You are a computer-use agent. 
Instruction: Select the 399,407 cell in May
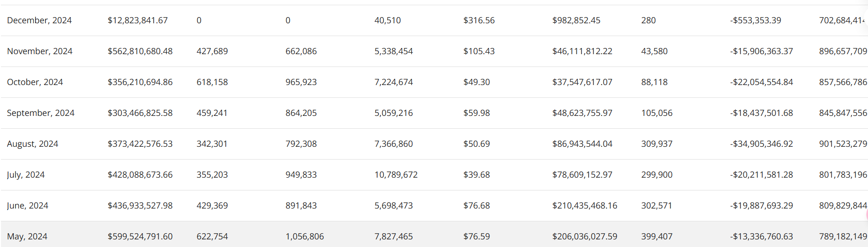click(657, 237)
